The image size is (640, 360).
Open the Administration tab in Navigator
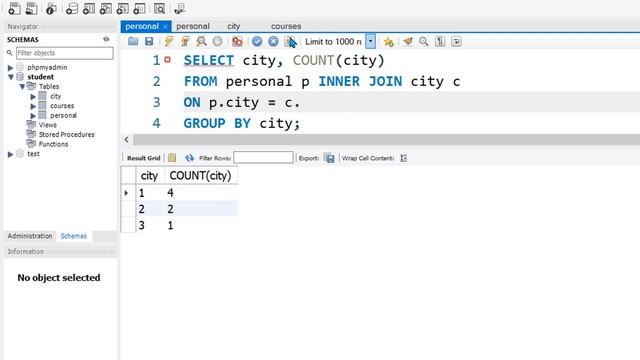pyautogui.click(x=30, y=236)
